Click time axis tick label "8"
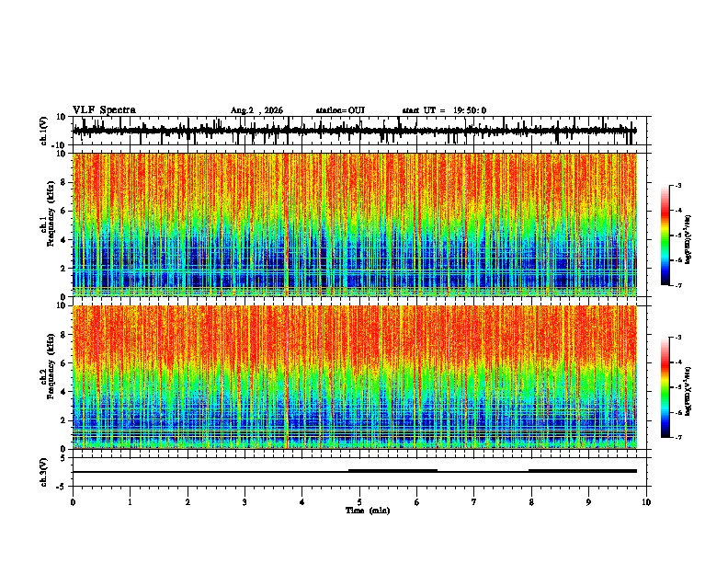The image size is (728, 563). point(531,502)
